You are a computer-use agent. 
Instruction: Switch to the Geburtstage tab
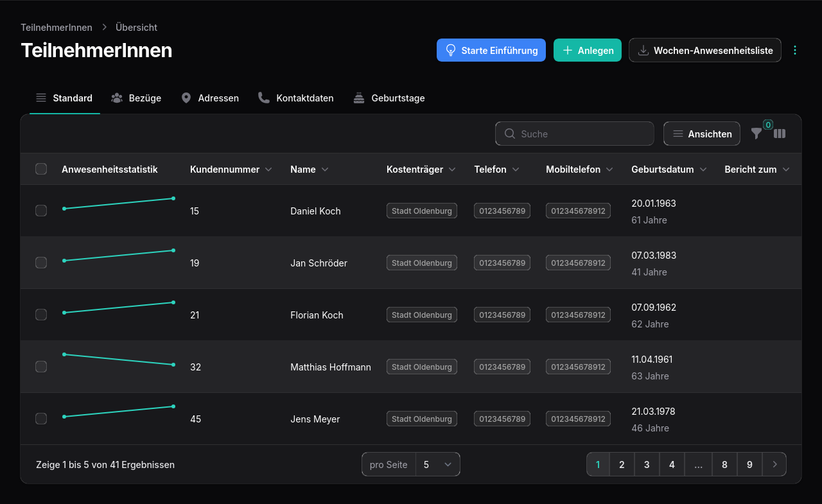(x=389, y=98)
